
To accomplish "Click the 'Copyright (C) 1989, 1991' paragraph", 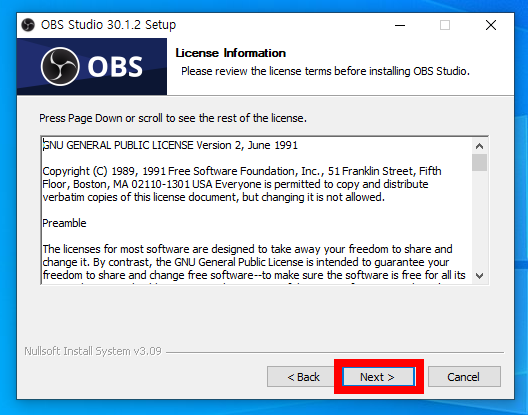I will pos(242,184).
